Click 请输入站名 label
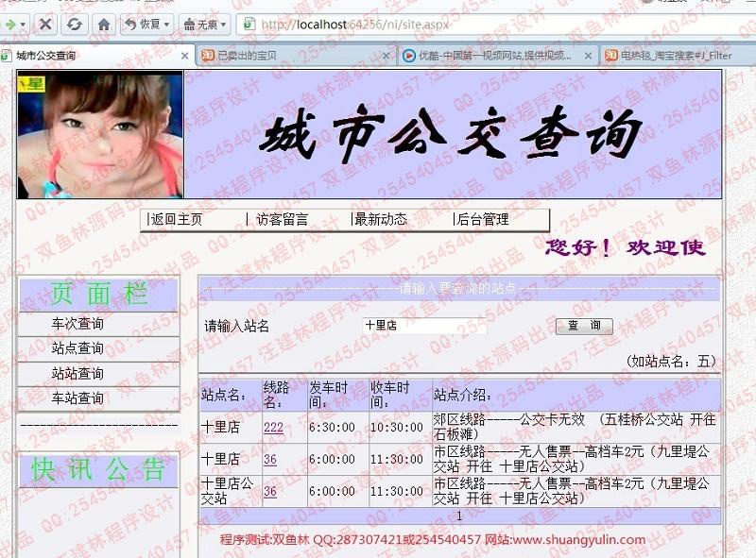This screenshot has width=756, height=558. 237,327
